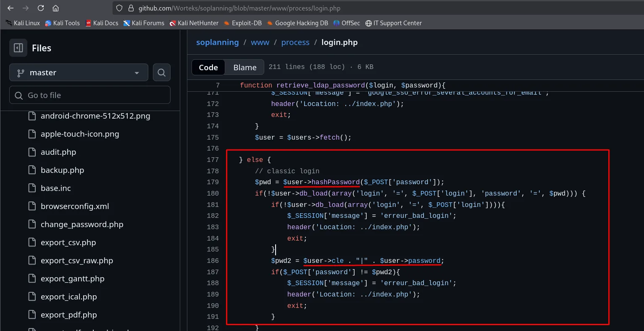
Task: Open export_pdf.php in the file tree
Action: [x=68, y=315]
